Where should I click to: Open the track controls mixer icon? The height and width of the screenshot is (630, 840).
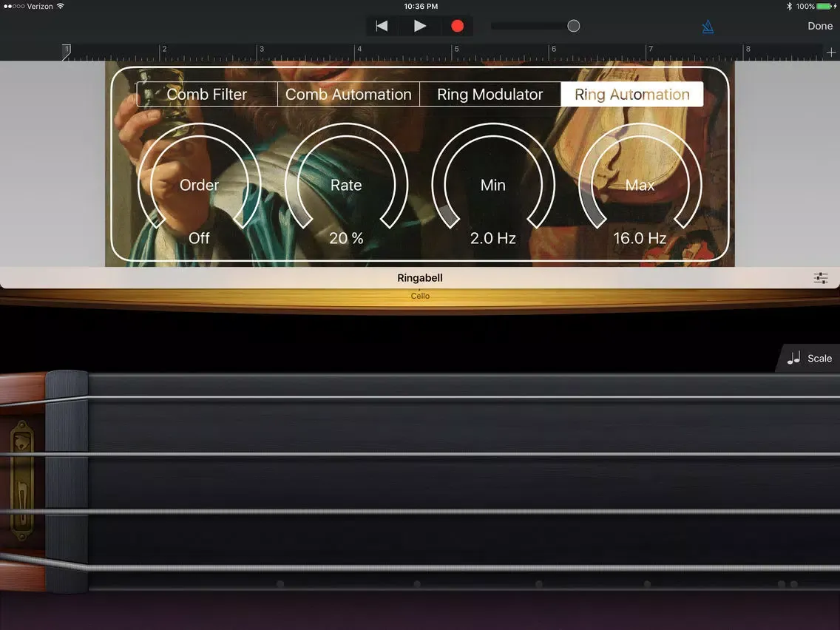pos(820,277)
